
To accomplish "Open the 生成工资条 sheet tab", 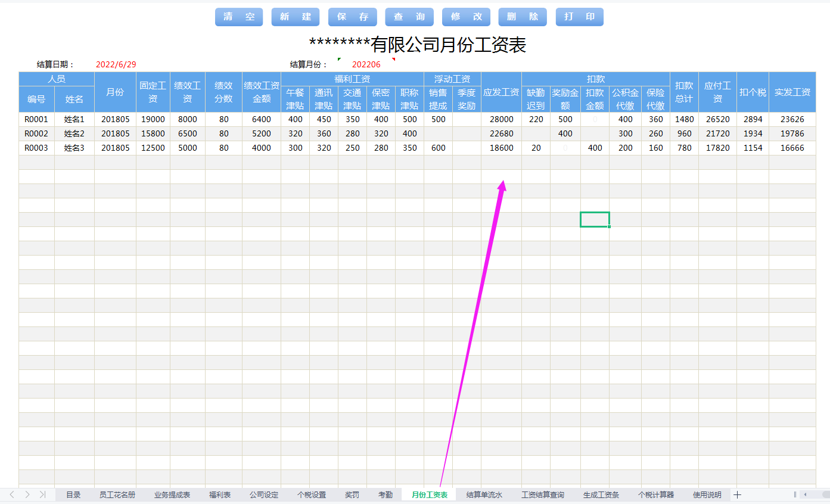I will tap(602, 494).
